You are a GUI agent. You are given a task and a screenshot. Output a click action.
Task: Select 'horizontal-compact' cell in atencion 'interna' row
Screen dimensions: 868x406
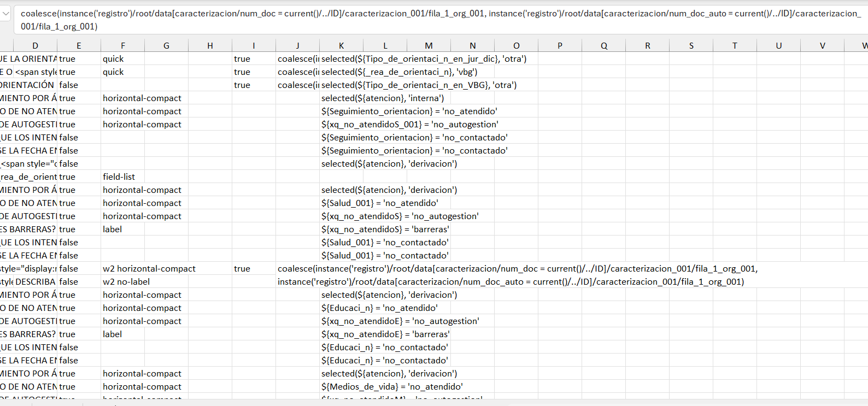[x=142, y=98]
